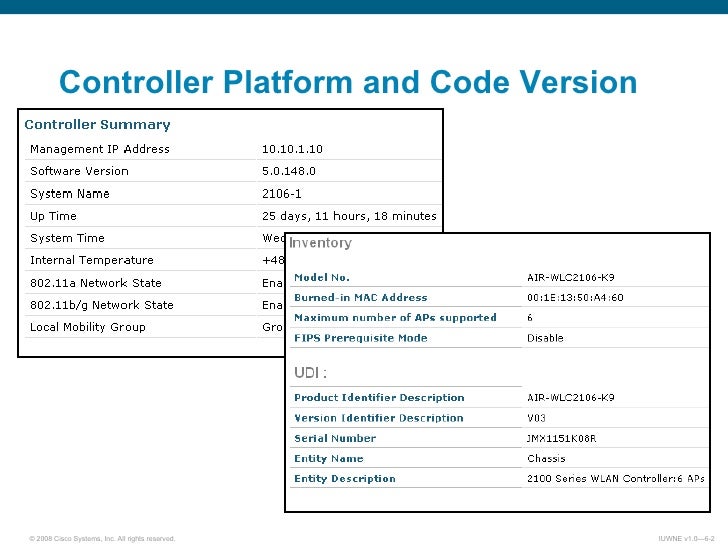Click the Product Identifier Description label
Screen dimensions: 728x546
(379, 397)
